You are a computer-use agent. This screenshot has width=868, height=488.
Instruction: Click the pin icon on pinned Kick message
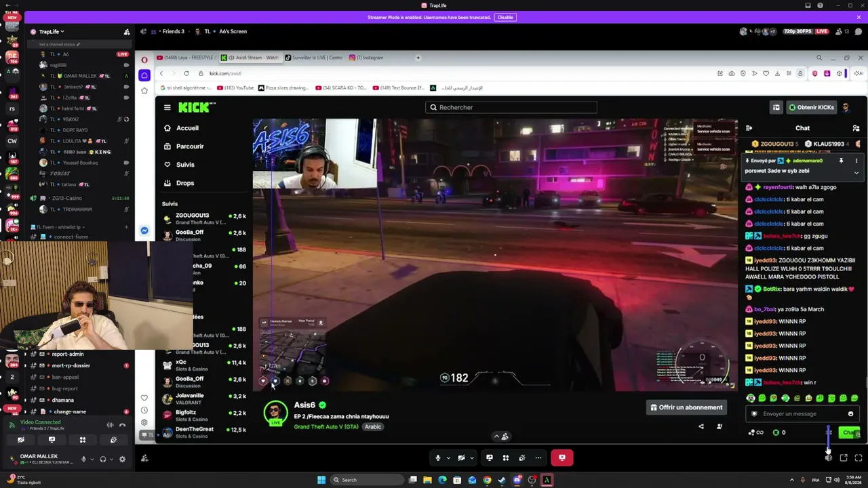841,161
